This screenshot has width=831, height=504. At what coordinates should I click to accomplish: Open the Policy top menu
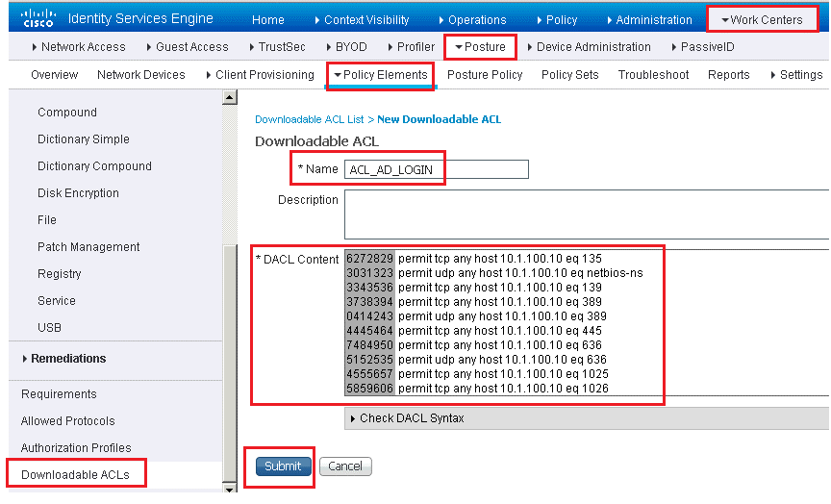[557, 20]
